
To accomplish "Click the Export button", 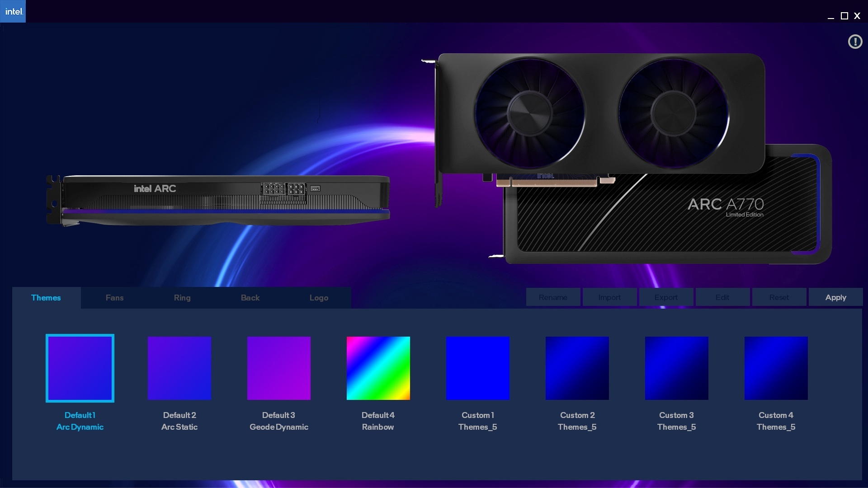I will (x=666, y=297).
